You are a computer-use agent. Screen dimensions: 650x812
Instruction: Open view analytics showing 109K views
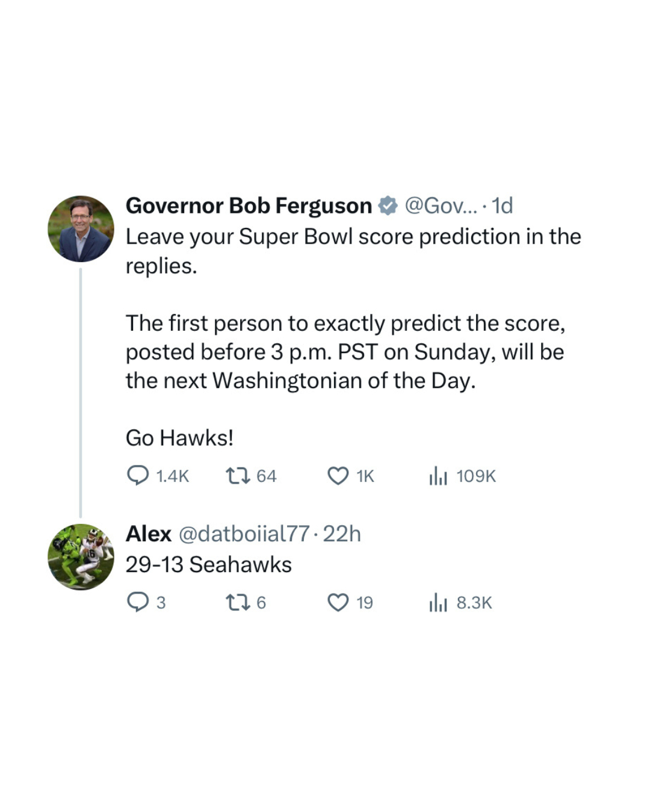(438, 476)
